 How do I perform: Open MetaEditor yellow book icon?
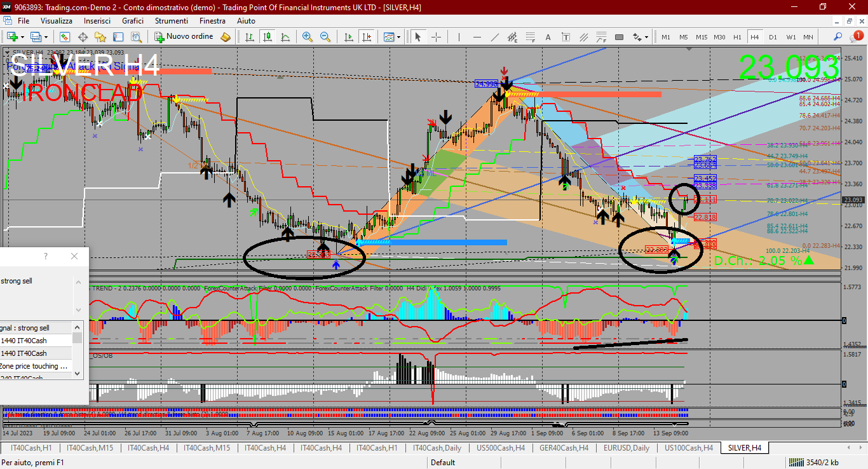tap(226, 37)
